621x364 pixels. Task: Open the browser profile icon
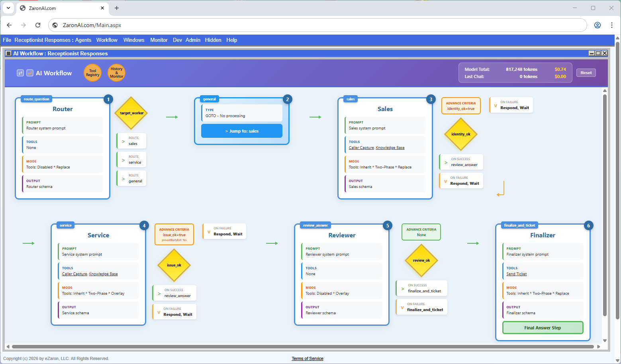coord(597,25)
